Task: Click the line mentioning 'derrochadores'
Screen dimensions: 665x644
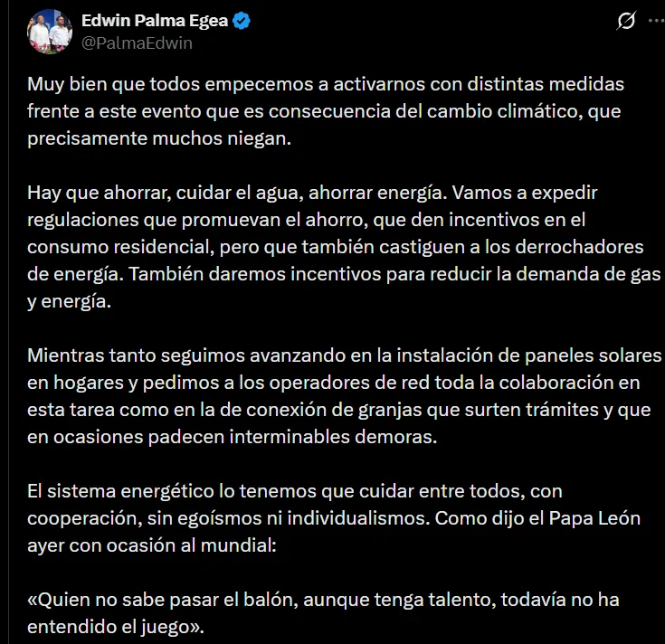Action: click(336, 247)
